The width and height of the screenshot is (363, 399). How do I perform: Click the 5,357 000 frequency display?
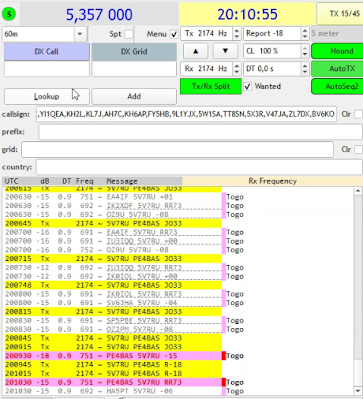point(99,14)
